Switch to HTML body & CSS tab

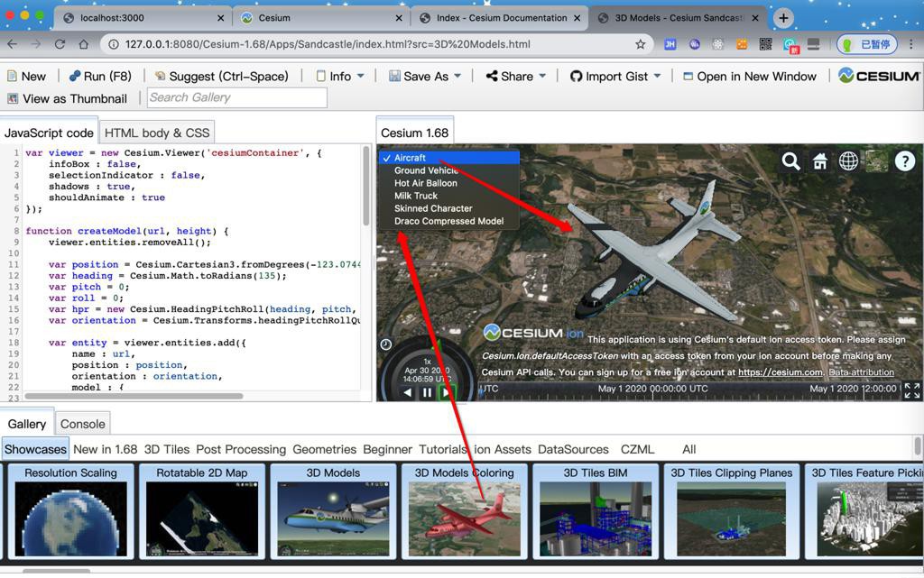click(157, 133)
